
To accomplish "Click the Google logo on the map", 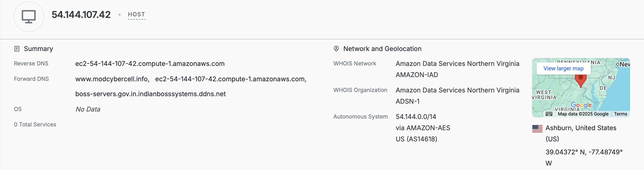I will (x=581, y=105).
